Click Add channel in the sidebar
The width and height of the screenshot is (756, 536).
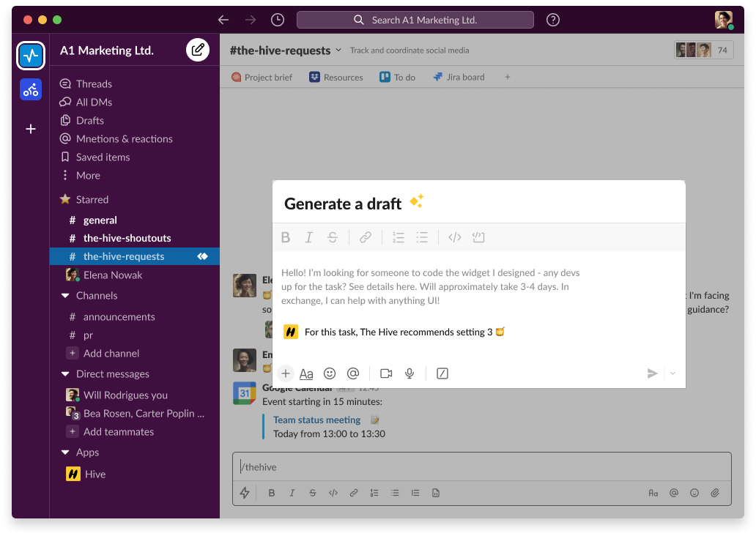tap(111, 353)
